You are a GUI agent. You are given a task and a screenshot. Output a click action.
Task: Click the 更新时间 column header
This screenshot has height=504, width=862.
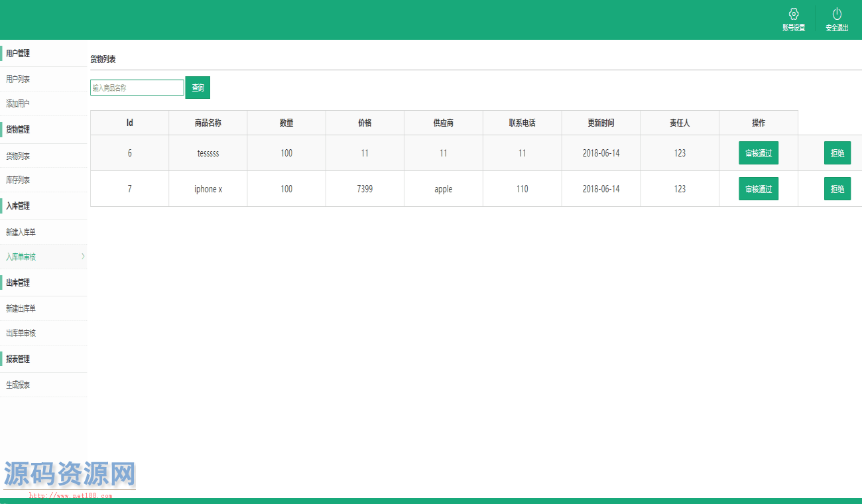click(601, 123)
